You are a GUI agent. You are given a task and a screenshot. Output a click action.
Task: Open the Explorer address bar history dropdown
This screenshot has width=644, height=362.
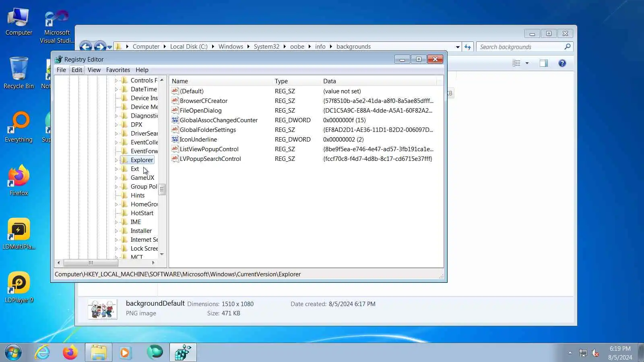pos(458,47)
